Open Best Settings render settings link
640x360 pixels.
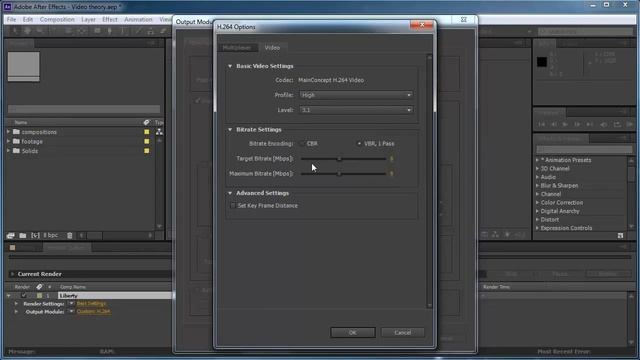click(x=91, y=304)
